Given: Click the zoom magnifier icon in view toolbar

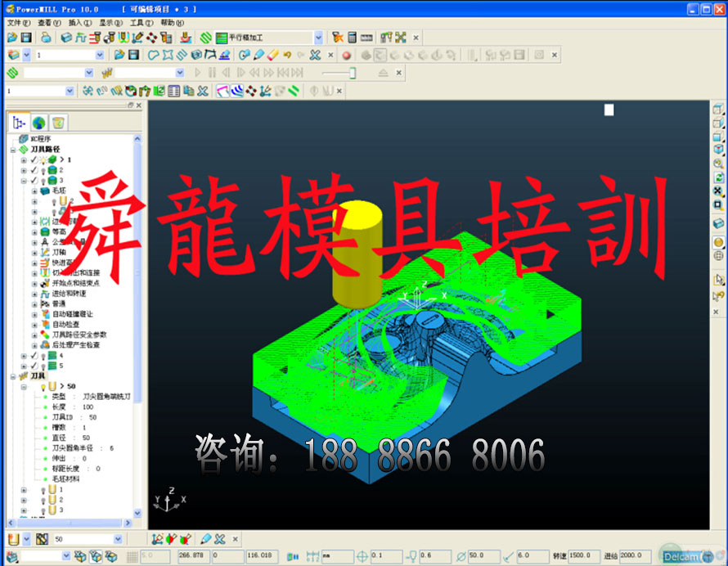Looking at the screenshot, I should pos(718,163).
